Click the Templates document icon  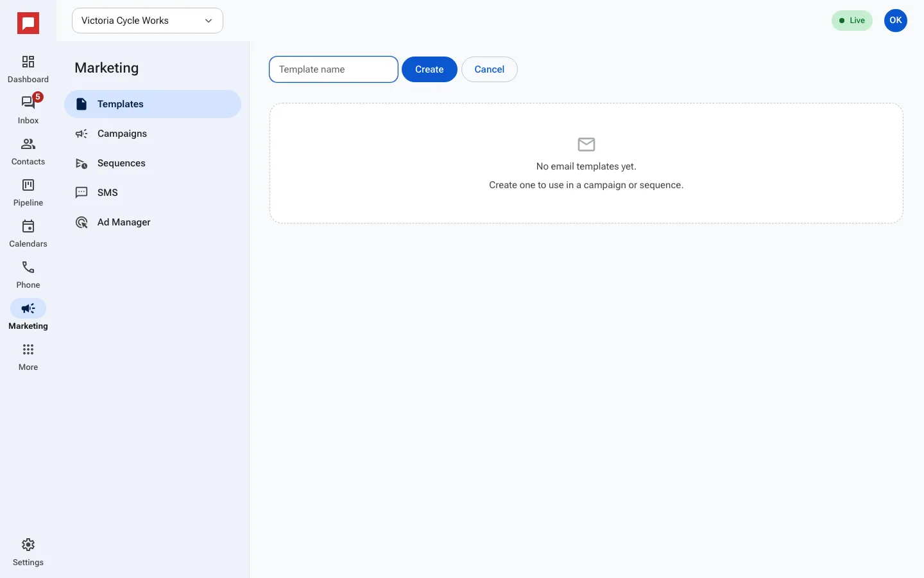pos(81,104)
